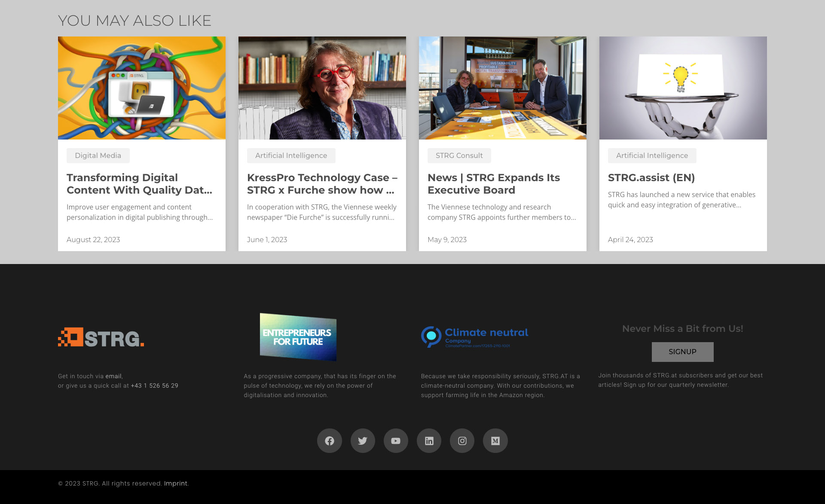Select the KressPro card's Artificial Intelligence tag
The image size is (825, 504).
click(291, 155)
